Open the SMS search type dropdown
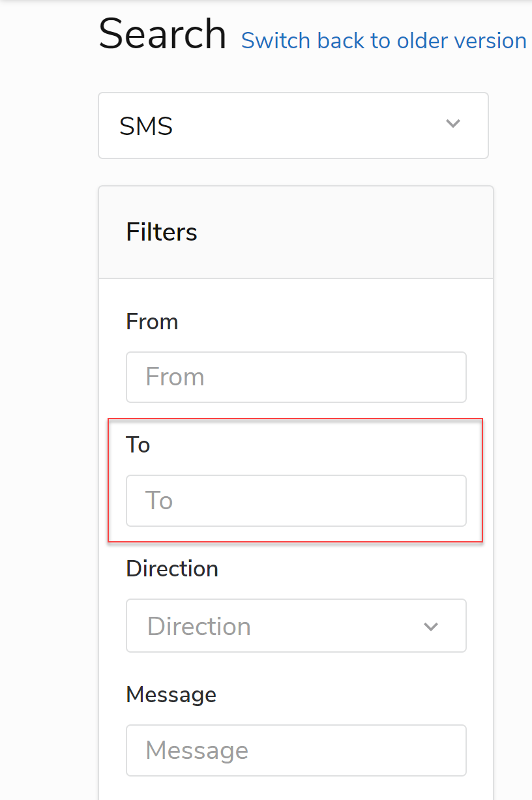Viewport: 532px width, 800px height. coord(293,126)
